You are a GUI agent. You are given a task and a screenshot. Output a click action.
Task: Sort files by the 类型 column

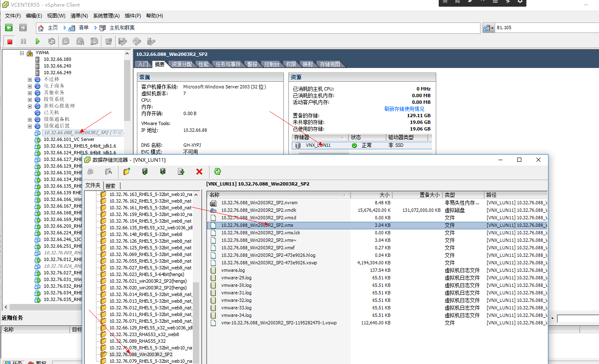pos(463,195)
